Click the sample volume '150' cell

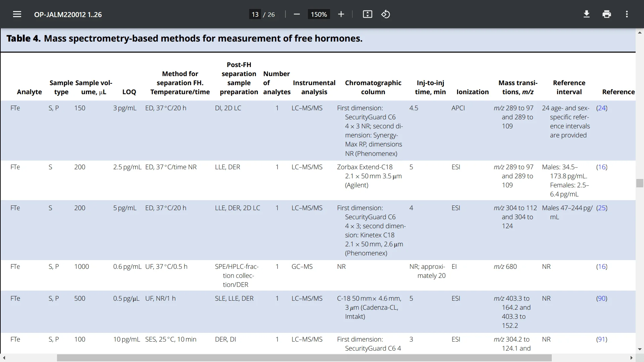pos(80,108)
